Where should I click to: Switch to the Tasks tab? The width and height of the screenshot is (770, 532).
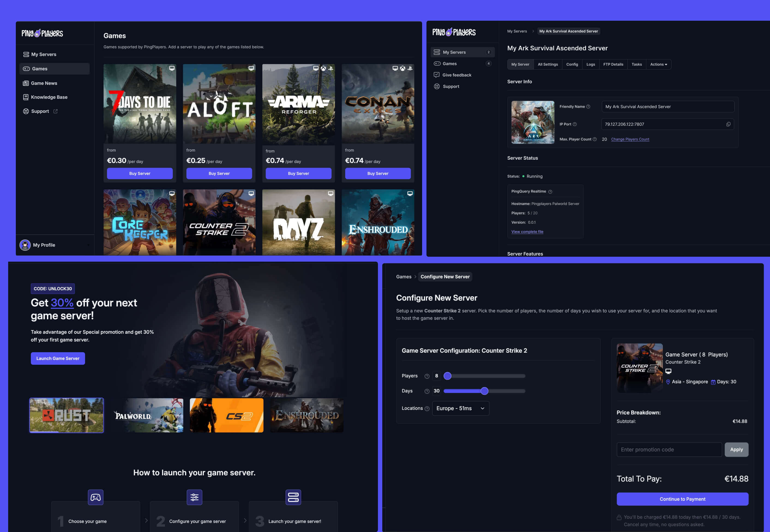click(x=637, y=64)
